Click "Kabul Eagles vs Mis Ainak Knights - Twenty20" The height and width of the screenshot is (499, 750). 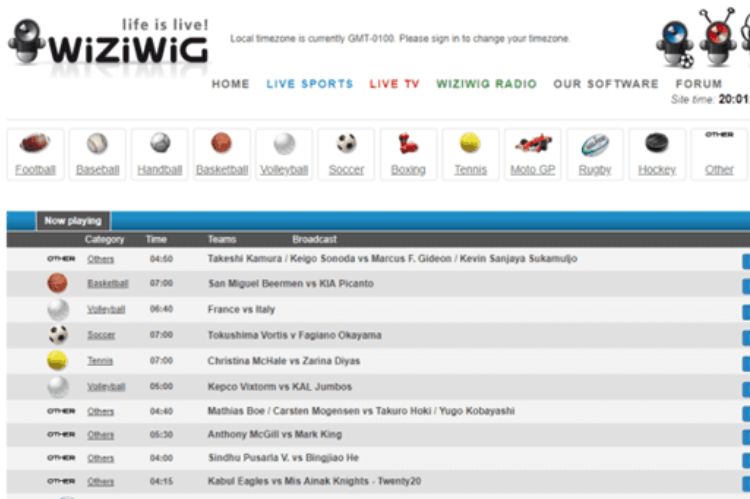click(314, 481)
